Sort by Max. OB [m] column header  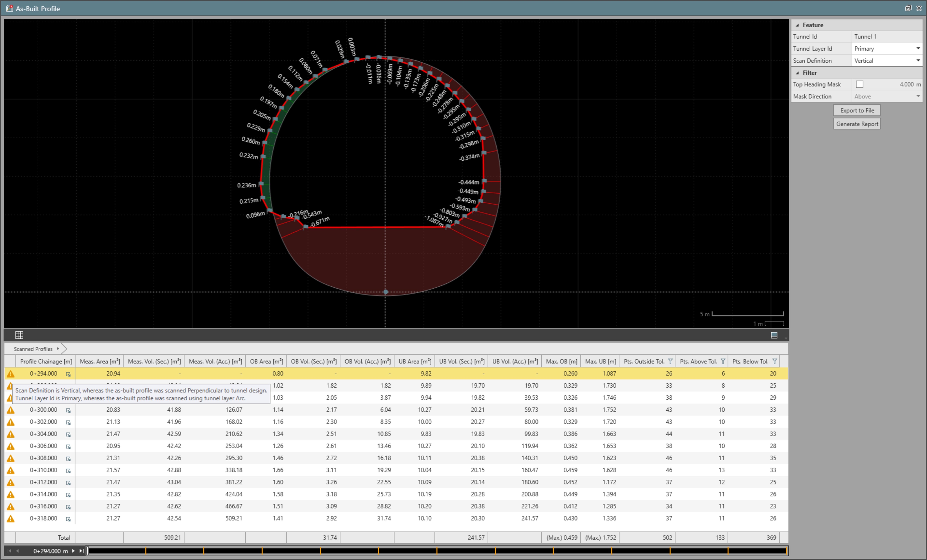561,361
